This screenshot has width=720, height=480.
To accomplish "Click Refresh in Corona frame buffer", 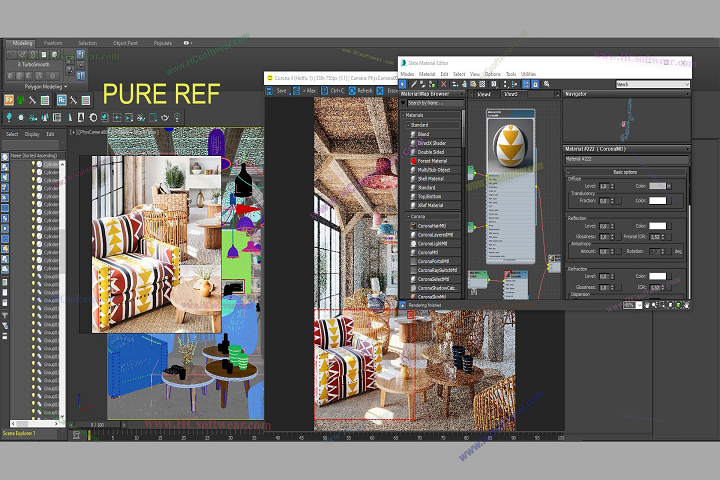I will tap(361, 91).
